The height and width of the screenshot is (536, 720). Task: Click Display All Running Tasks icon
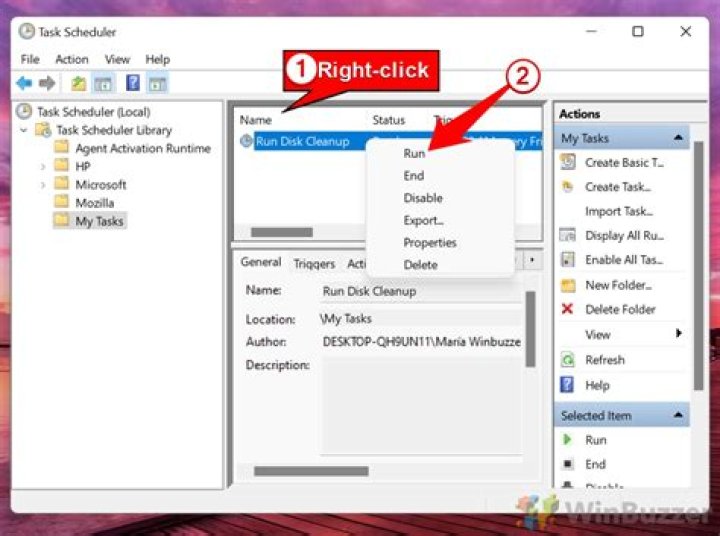tap(568, 235)
